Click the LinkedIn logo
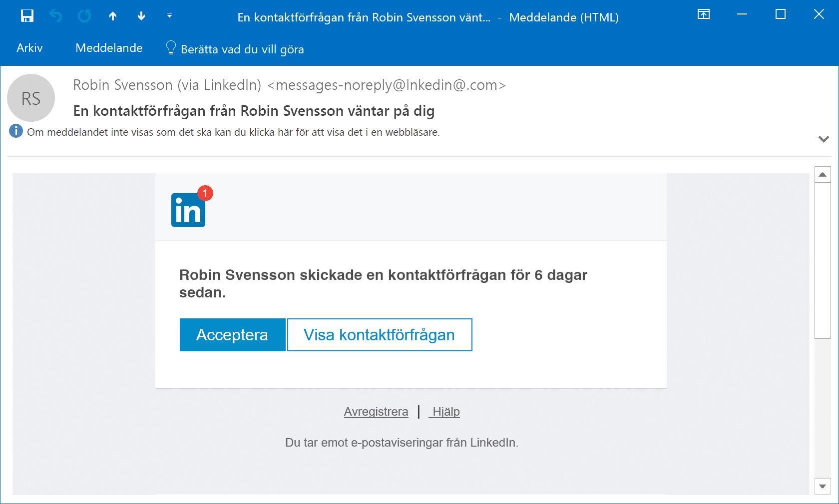The image size is (839, 504). (x=188, y=210)
